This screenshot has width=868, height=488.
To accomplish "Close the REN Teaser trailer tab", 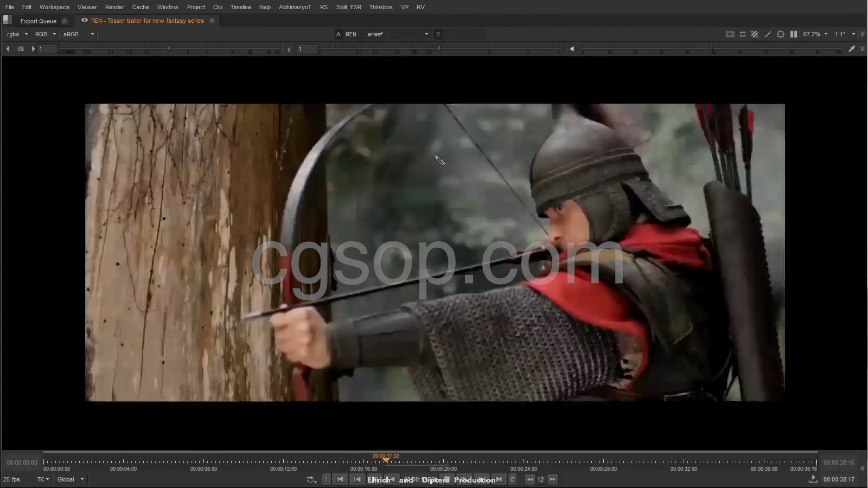I will point(212,21).
